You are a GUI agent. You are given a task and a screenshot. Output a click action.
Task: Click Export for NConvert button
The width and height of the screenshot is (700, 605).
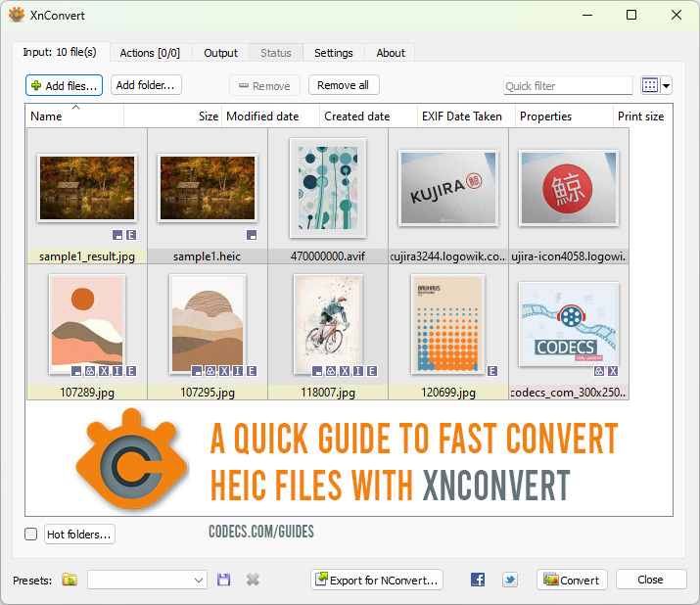click(x=377, y=580)
